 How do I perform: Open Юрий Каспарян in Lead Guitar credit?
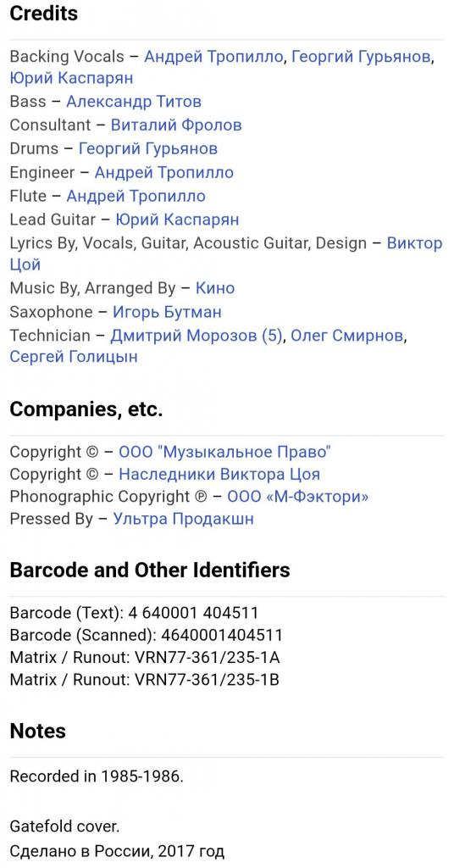[x=177, y=220]
